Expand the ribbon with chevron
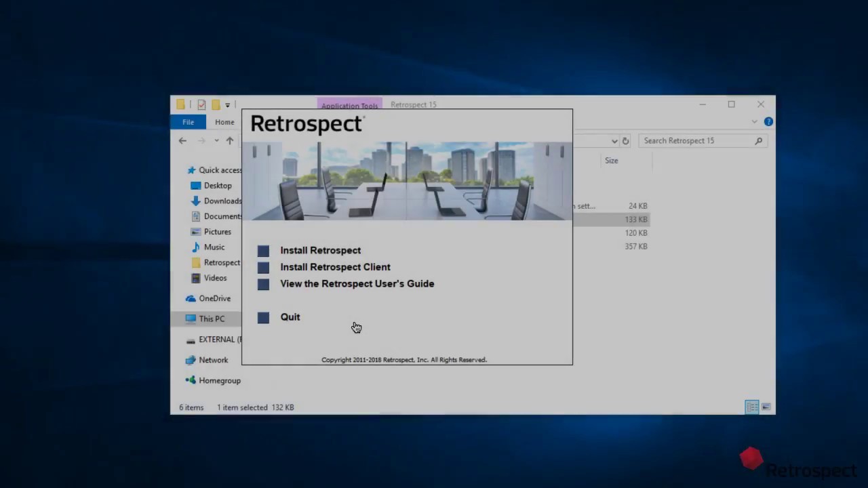The height and width of the screenshot is (488, 868). pos(754,121)
